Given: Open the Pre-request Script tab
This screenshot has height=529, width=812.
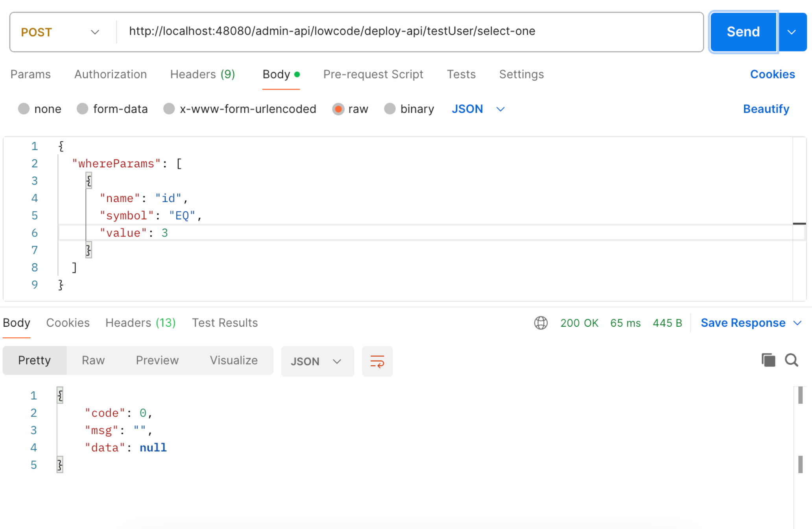Looking at the screenshot, I should 373,74.
